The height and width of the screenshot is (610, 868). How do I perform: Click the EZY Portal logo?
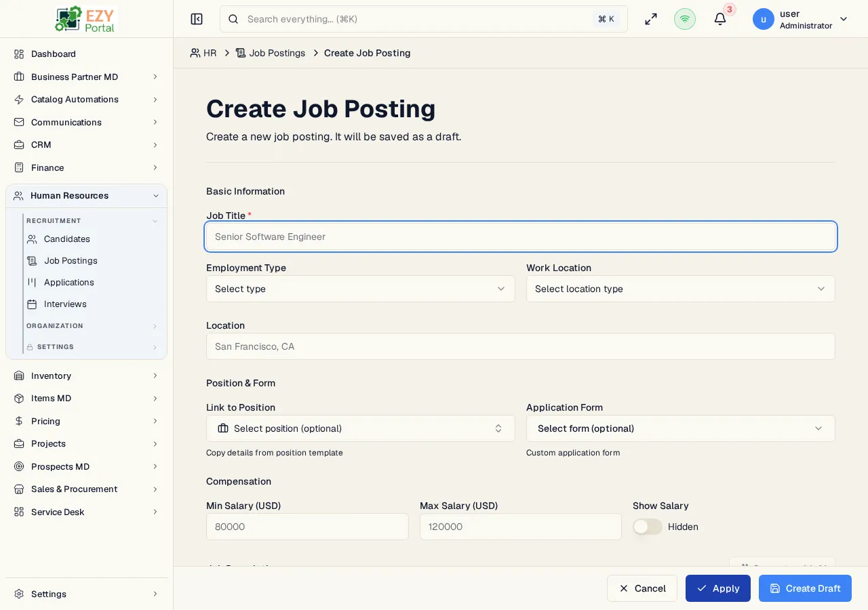pyautogui.click(x=86, y=19)
